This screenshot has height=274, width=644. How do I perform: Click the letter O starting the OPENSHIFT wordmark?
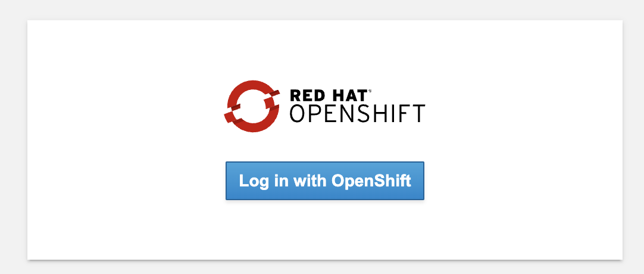click(x=299, y=114)
